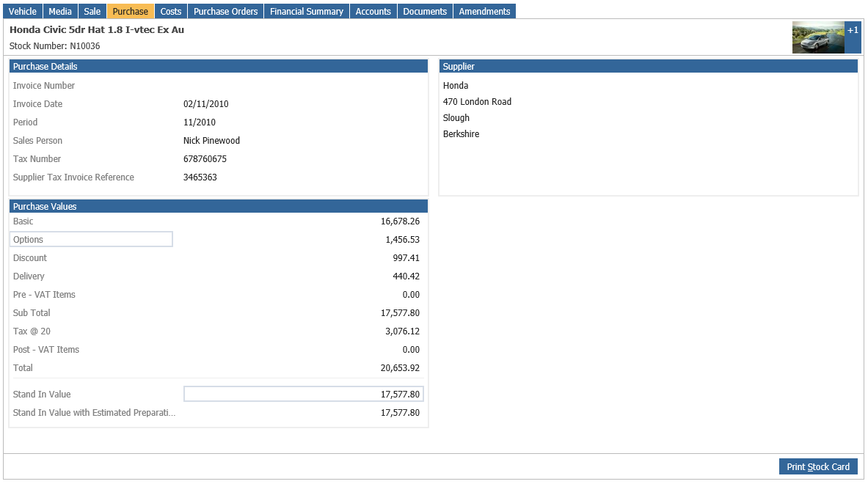Open the Amendments tab
The height and width of the screenshot is (484, 868).
[484, 11]
